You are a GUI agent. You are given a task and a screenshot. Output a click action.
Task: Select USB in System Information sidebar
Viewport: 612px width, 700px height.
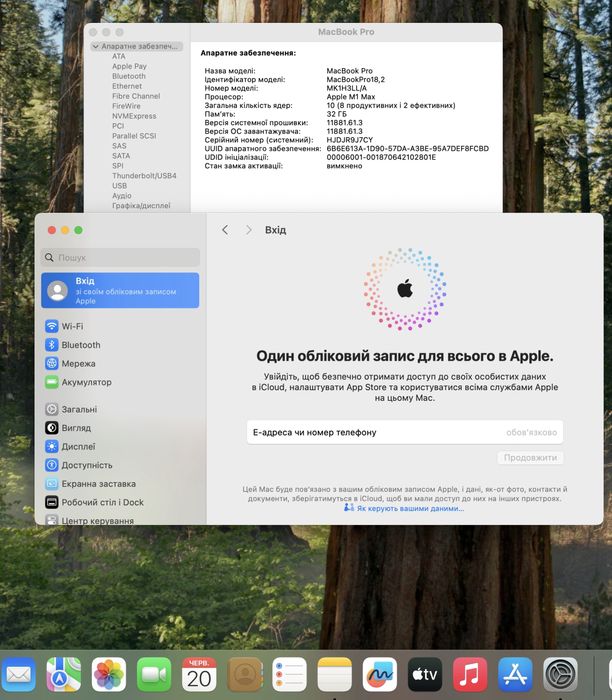(120, 186)
